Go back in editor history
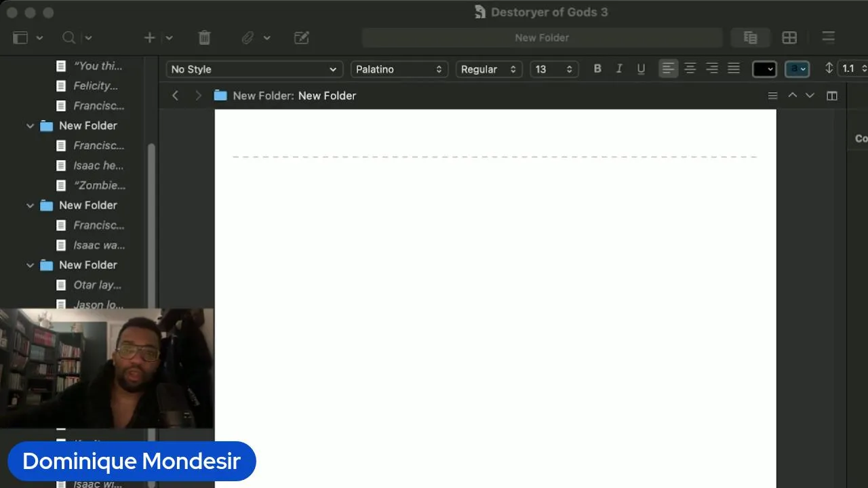 (175, 96)
